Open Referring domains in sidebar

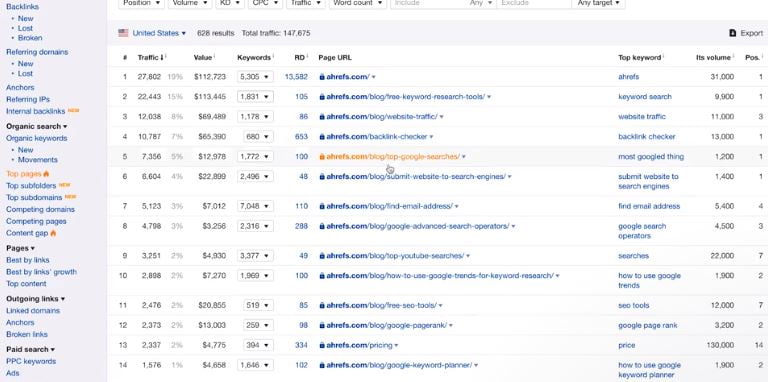(37, 52)
